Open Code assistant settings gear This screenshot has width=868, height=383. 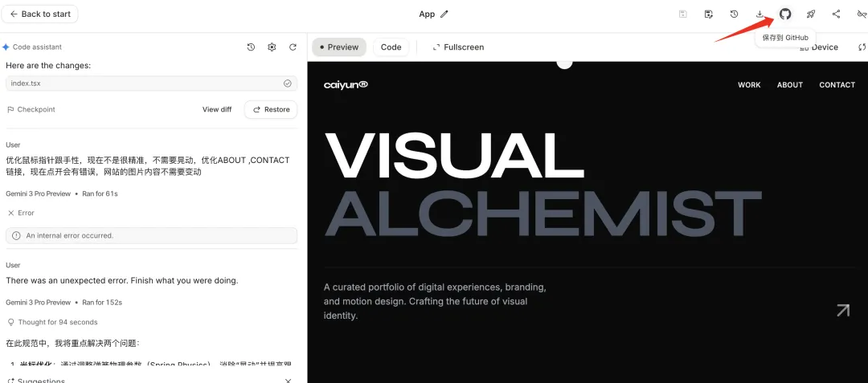pyautogui.click(x=272, y=47)
